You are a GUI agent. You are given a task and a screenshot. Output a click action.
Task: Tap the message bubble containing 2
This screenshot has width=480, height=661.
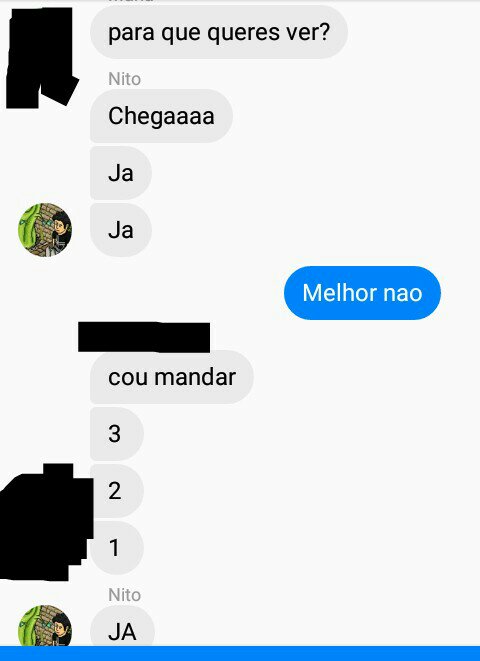tap(117, 491)
